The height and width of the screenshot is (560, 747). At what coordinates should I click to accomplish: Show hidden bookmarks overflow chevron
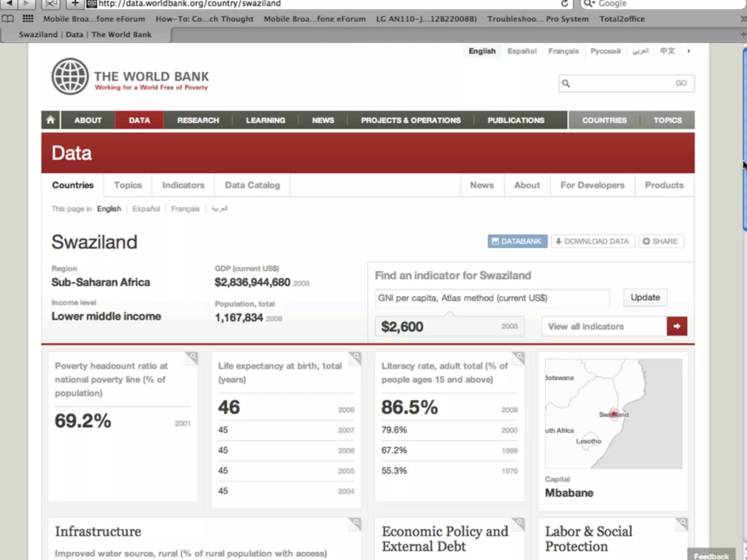tap(743, 19)
